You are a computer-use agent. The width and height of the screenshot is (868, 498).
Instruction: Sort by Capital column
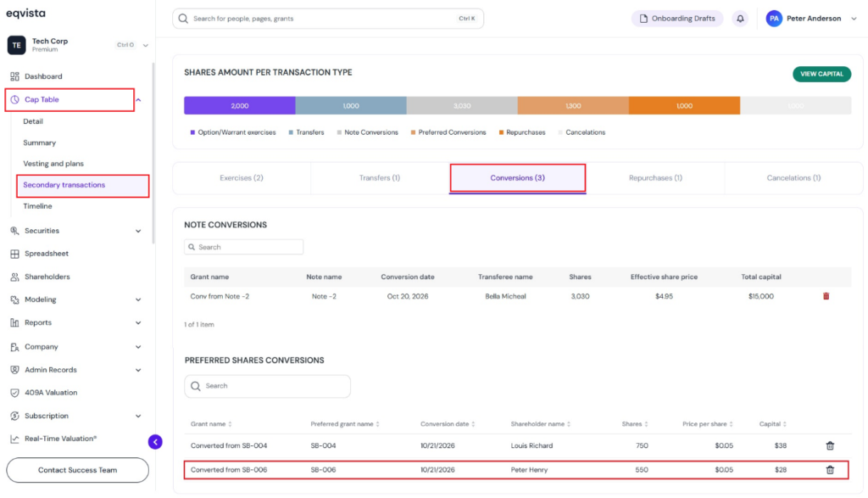click(x=773, y=424)
